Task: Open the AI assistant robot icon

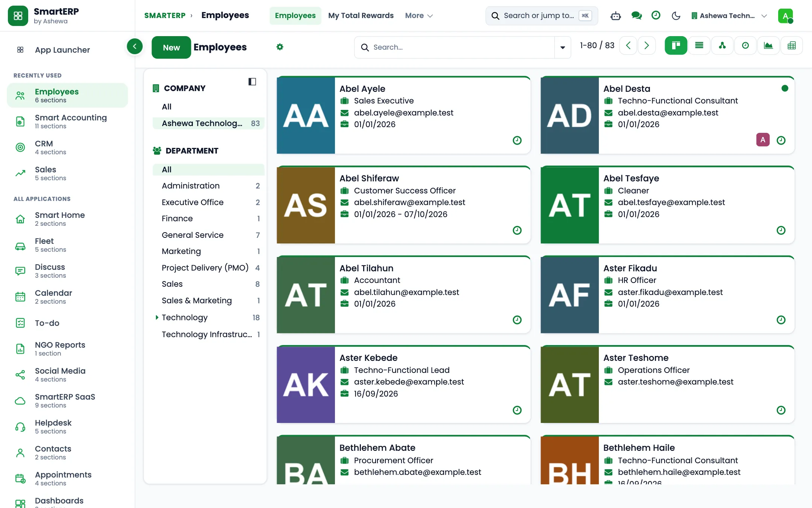Action: click(615, 16)
